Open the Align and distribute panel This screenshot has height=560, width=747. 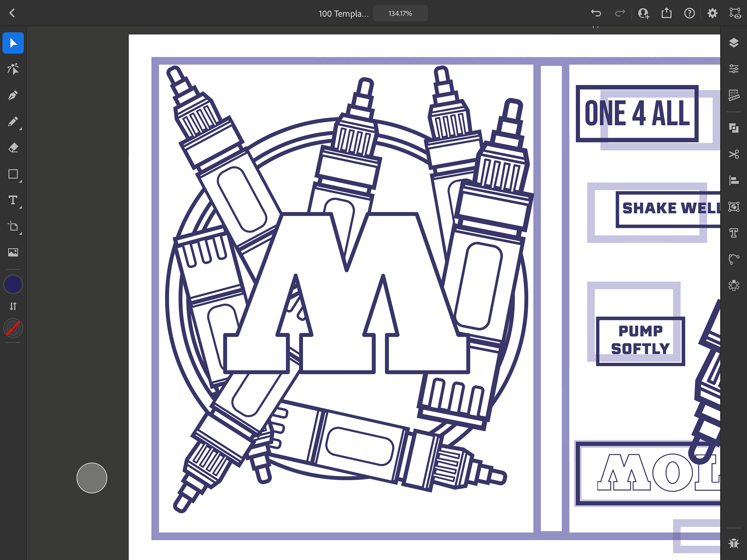click(734, 181)
